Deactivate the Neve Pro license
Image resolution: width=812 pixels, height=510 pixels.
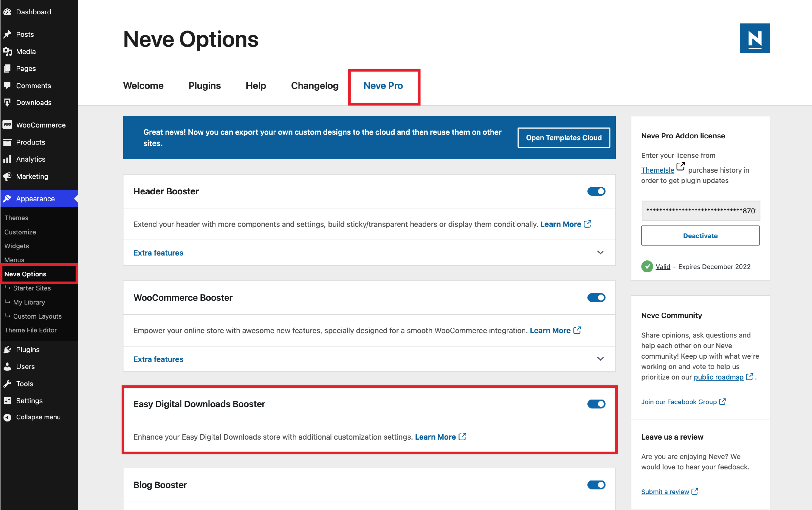tap(700, 236)
